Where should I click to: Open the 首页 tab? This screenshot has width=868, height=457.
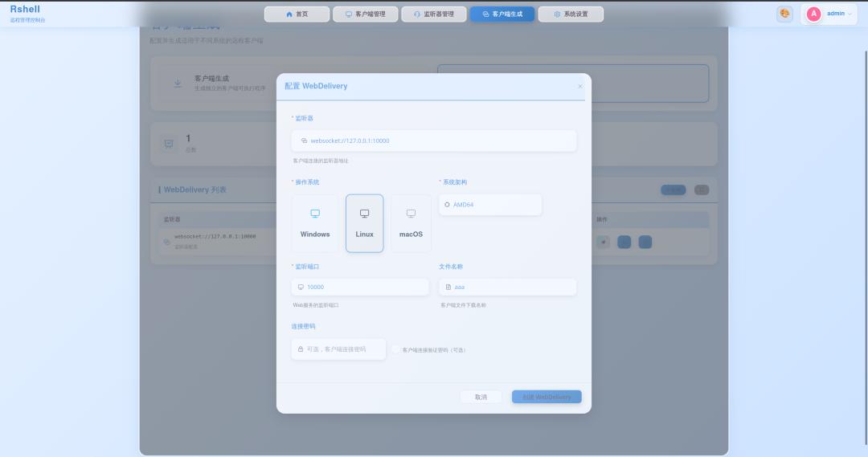(297, 14)
